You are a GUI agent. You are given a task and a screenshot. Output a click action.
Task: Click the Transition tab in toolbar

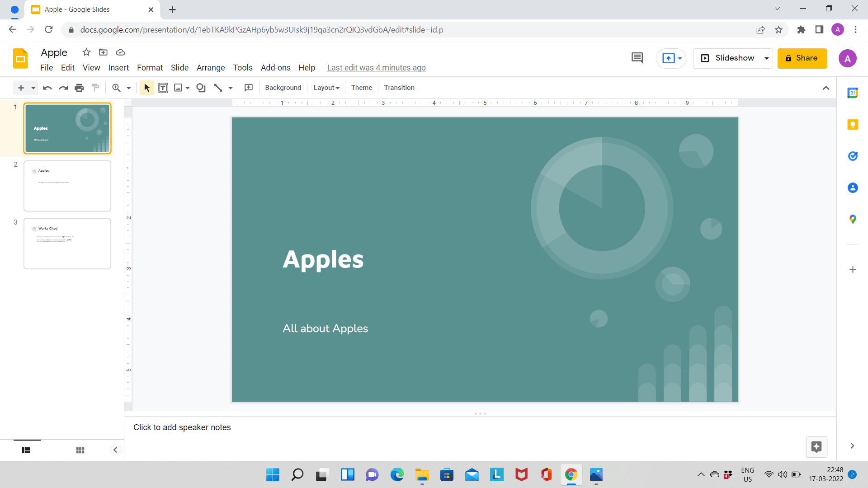coord(400,88)
